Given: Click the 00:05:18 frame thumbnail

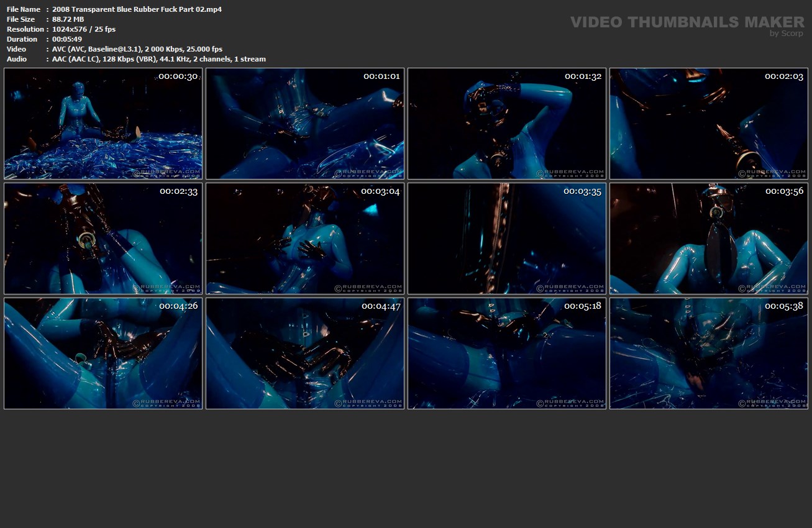Looking at the screenshot, I should [x=507, y=353].
